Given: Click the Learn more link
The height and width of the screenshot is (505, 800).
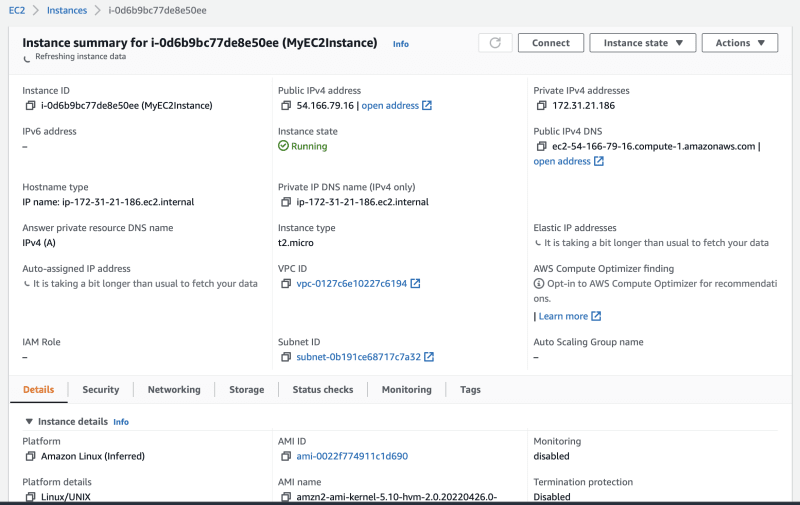Looking at the screenshot, I should [563, 316].
